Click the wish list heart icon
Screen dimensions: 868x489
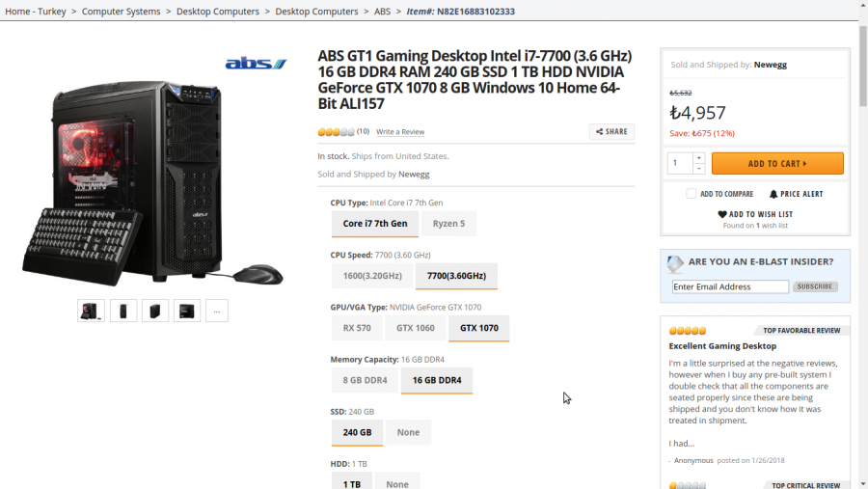722,214
